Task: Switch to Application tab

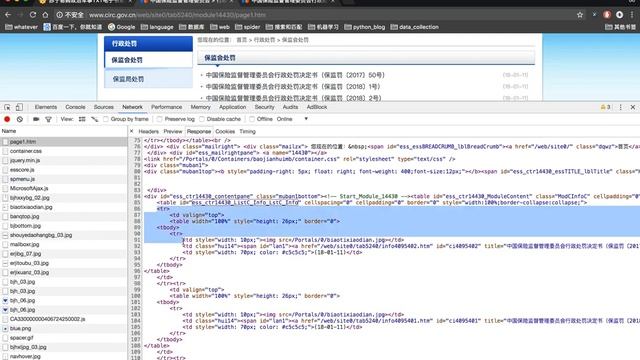Action: [233, 107]
